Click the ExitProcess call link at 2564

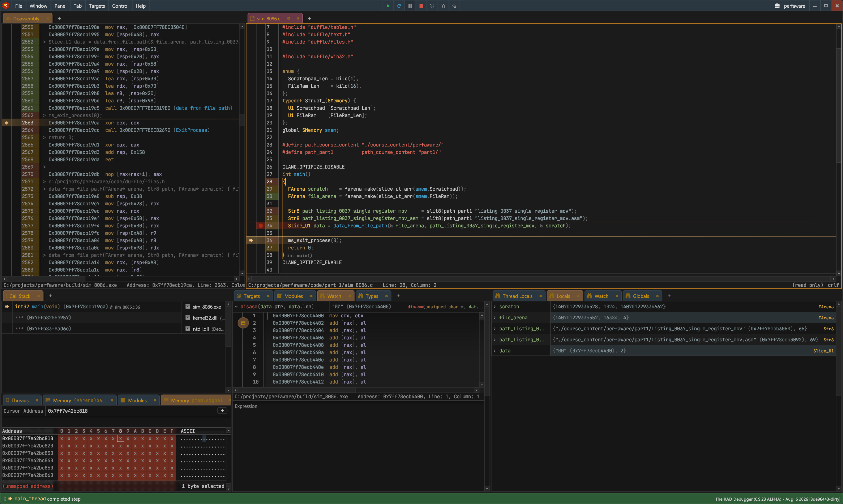click(x=192, y=130)
